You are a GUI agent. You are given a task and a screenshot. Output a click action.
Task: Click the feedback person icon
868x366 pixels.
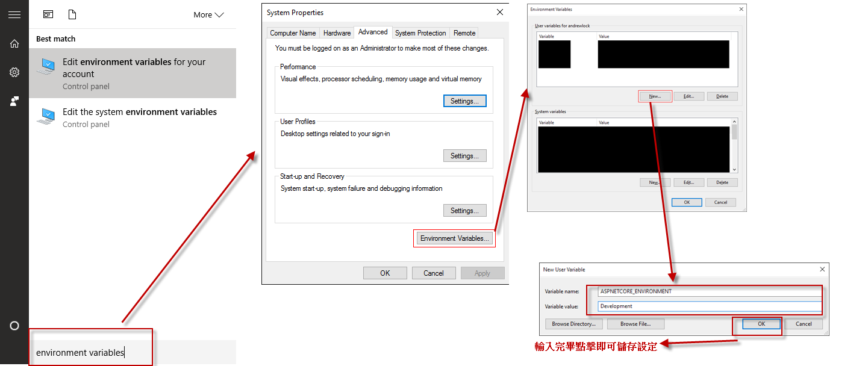(x=14, y=101)
